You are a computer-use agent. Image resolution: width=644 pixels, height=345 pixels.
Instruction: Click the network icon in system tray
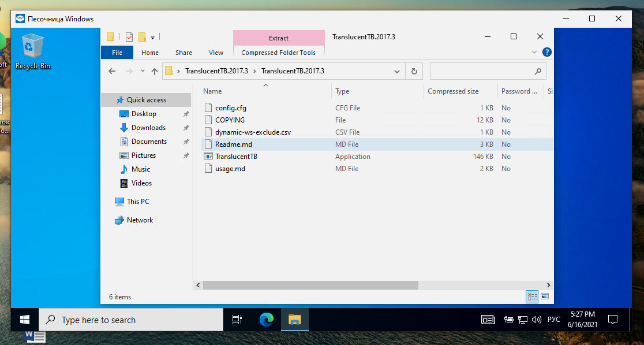tap(523, 320)
